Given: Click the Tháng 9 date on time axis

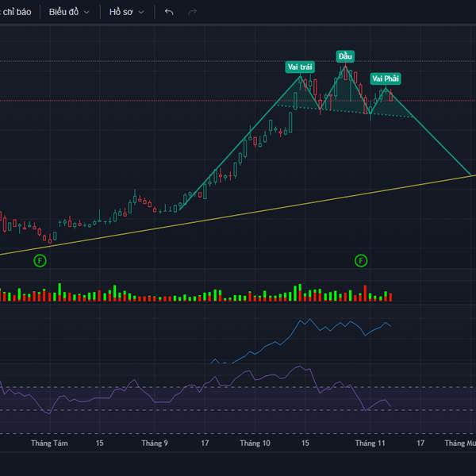Looking at the screenshot, I should [x=155, y=443].
